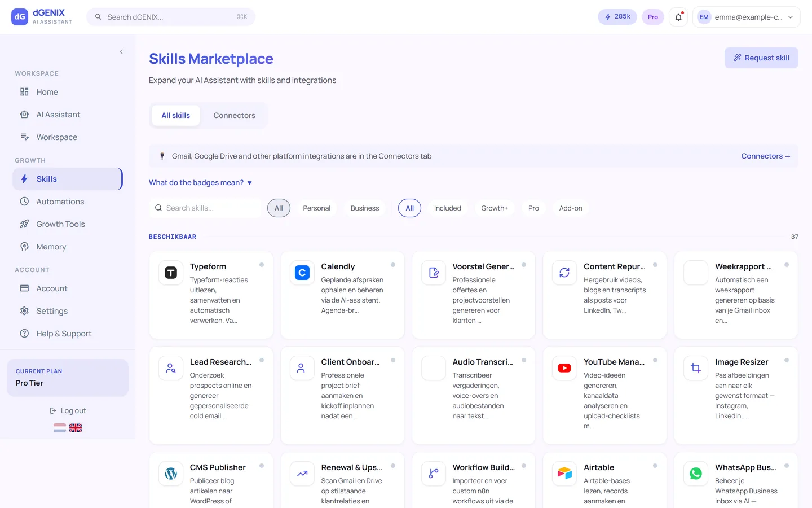Click the WhatsApp Business icon
This screenshot has width=812, height=508.
point(696,474)
